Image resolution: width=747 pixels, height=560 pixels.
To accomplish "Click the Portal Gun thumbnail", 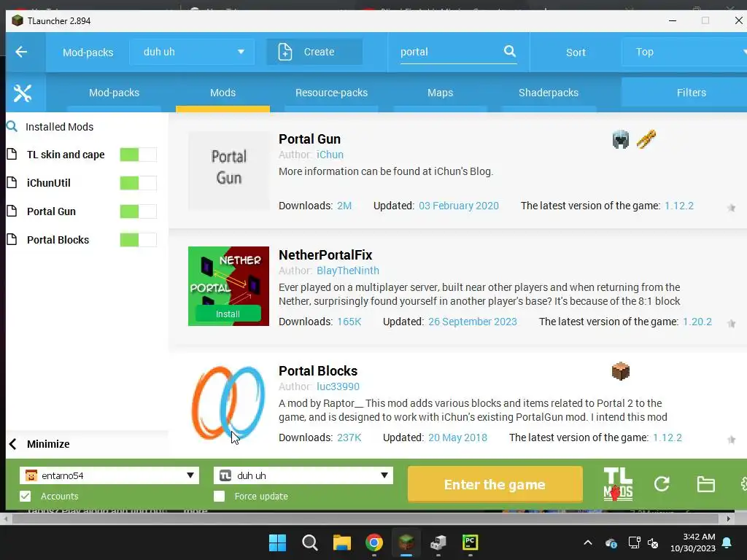I will point(228,171).
